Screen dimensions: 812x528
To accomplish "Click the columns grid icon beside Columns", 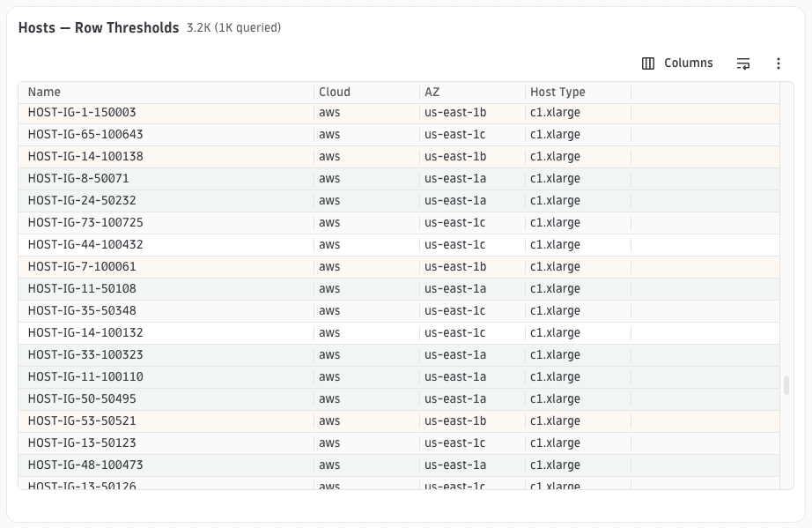I will coord(648,63).
